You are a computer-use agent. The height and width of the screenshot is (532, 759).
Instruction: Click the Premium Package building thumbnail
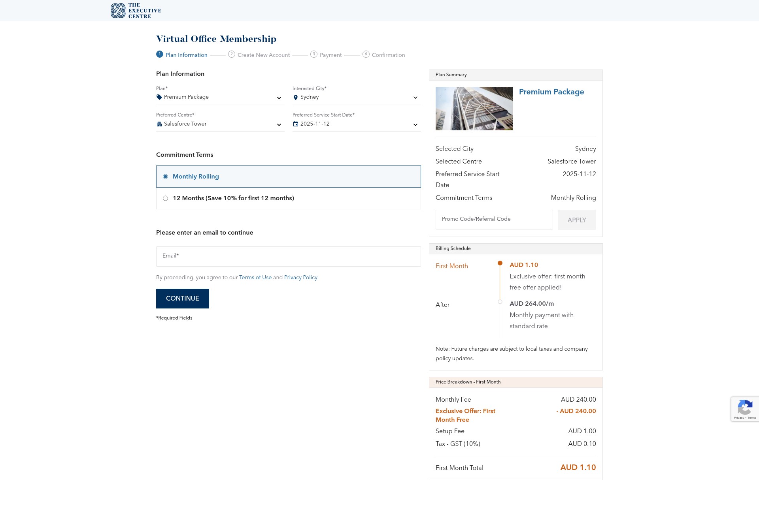[x=474, y=109]
